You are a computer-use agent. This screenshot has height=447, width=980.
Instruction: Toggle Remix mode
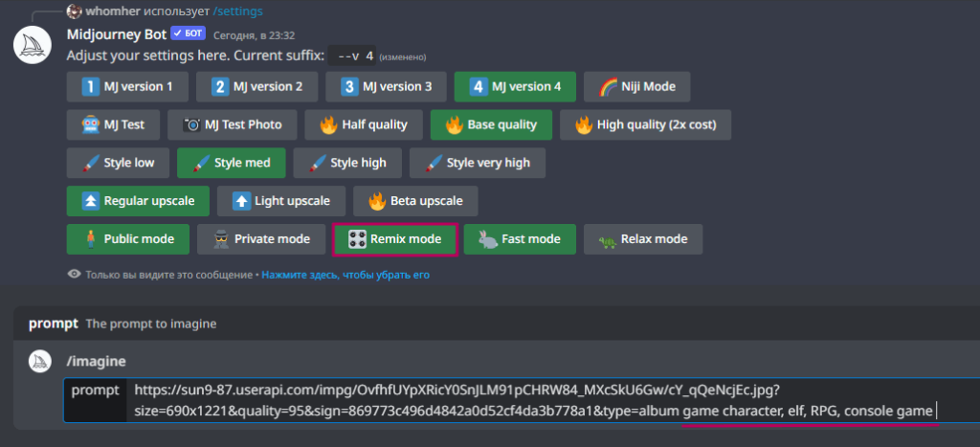coord(395,239)
